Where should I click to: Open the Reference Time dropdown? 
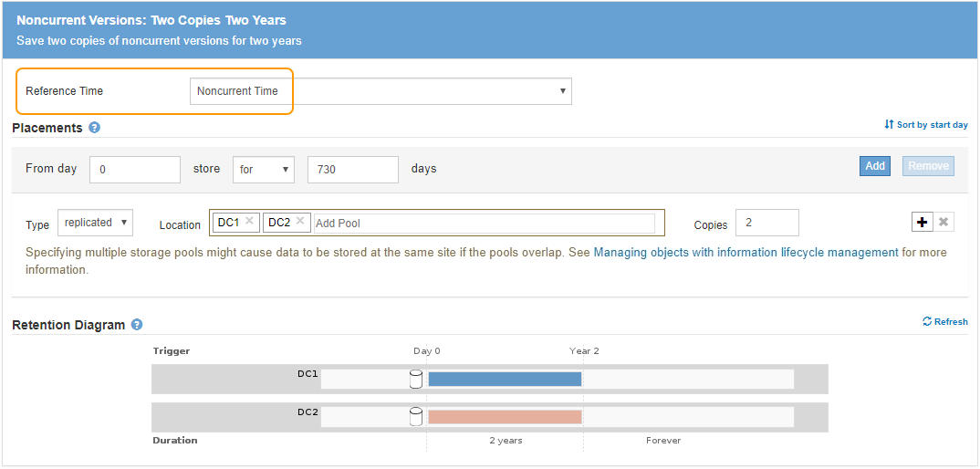[x=381, y=91]
